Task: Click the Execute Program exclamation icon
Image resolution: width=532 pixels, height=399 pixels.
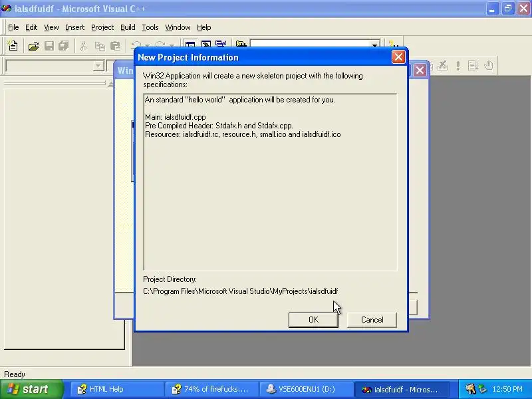Action: pyautogui.click(x=458, y=65)
